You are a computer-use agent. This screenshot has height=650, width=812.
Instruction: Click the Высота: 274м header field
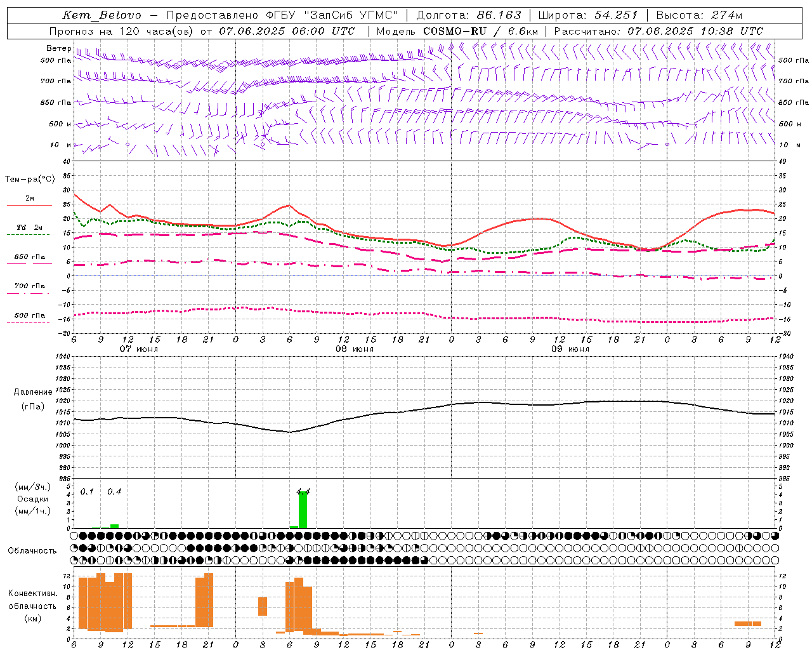click(x=699, y=15)
